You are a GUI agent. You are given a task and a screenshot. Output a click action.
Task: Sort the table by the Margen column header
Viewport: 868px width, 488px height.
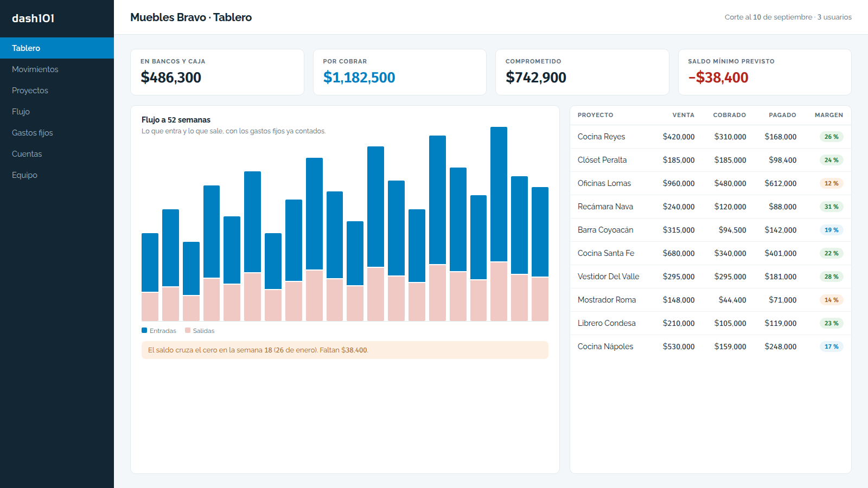coord(828,115)
